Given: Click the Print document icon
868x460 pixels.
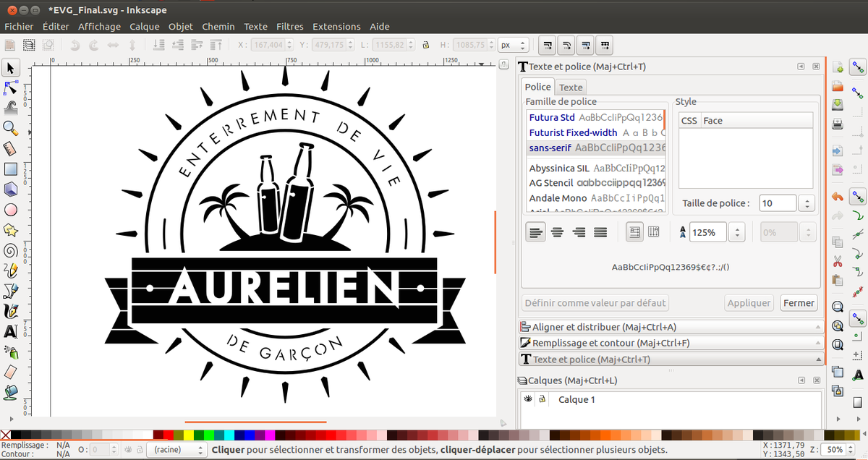Looking at the screenshot, I should 838,124.
